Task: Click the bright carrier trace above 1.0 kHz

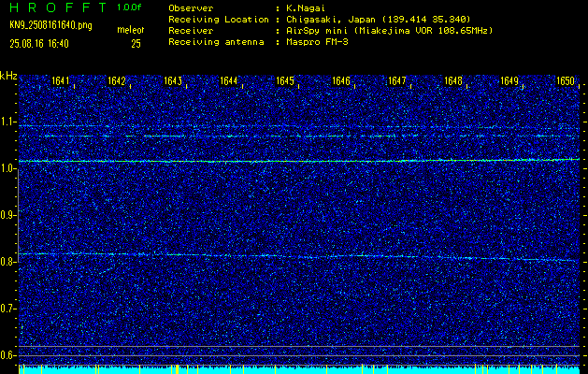Action: click(299, 161)
